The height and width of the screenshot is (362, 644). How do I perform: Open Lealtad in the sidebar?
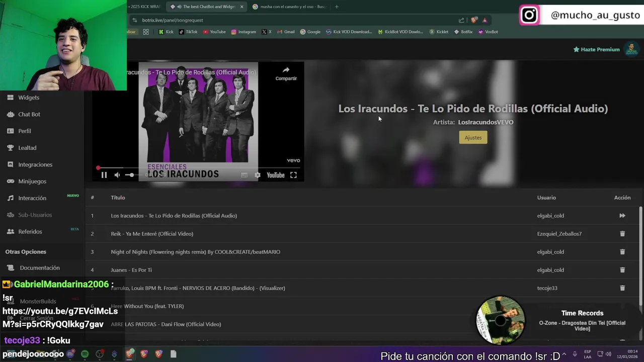click(x=27, y=148)
